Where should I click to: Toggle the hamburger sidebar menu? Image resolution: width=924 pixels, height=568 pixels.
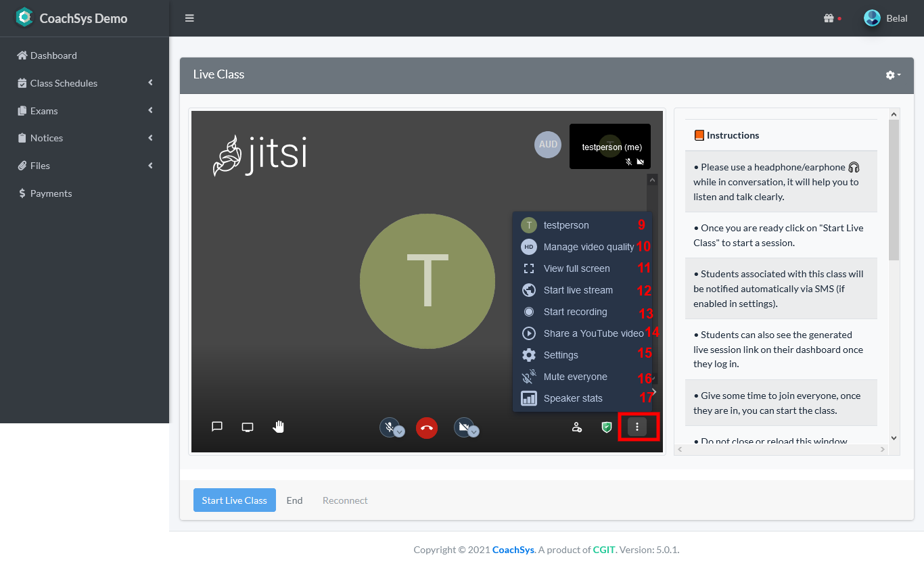(189, 18)
